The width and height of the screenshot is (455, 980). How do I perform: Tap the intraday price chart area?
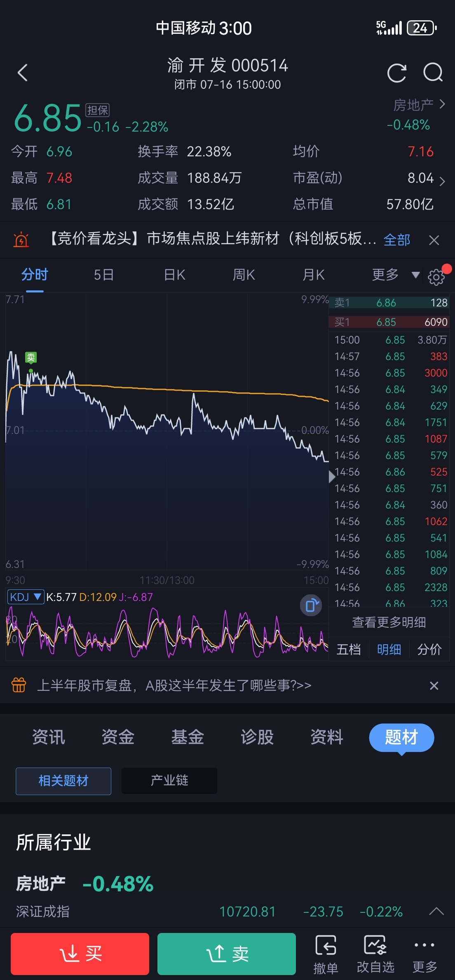[x=167, y=431]
